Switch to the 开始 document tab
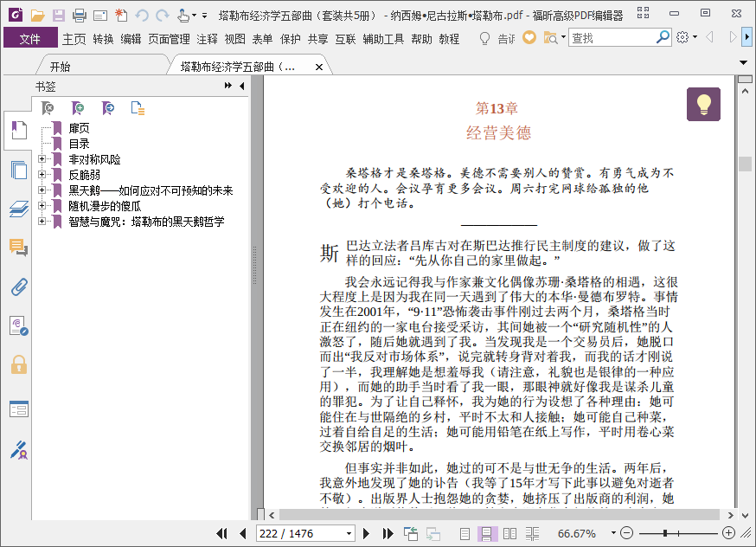Screen dimensions: 756x547 point(60,67)
